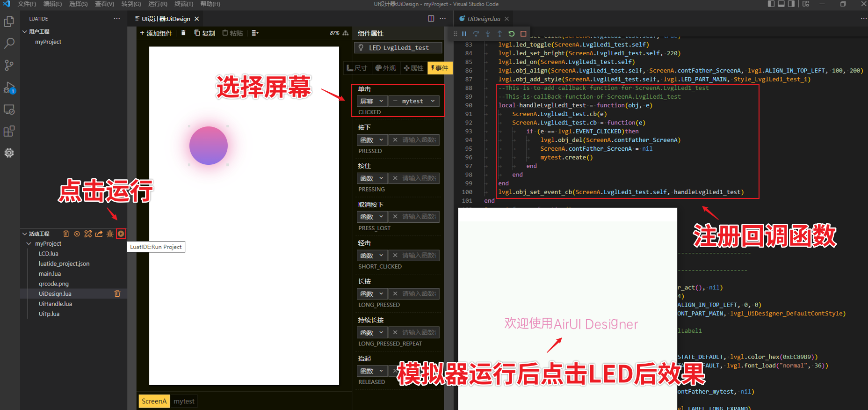Customize layout from the title bar
The height and width of the screenshot is (410, 868).
(x=806, y=4)
